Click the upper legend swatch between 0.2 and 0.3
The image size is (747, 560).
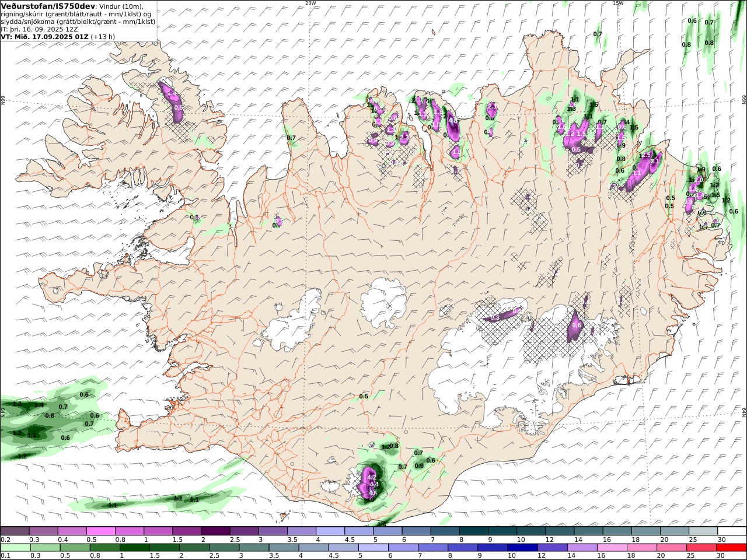15,531
